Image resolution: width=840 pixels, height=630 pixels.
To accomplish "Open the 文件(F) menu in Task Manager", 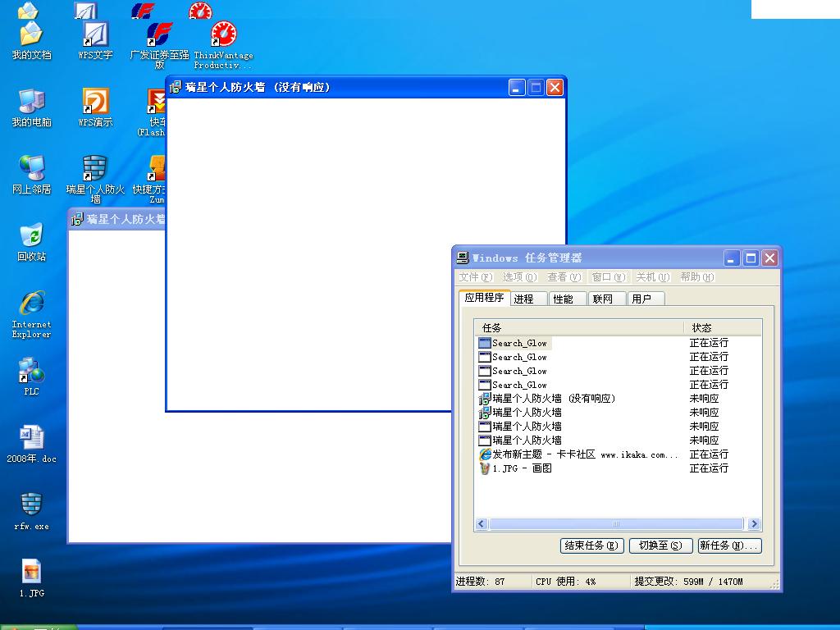I will (475, 277).
